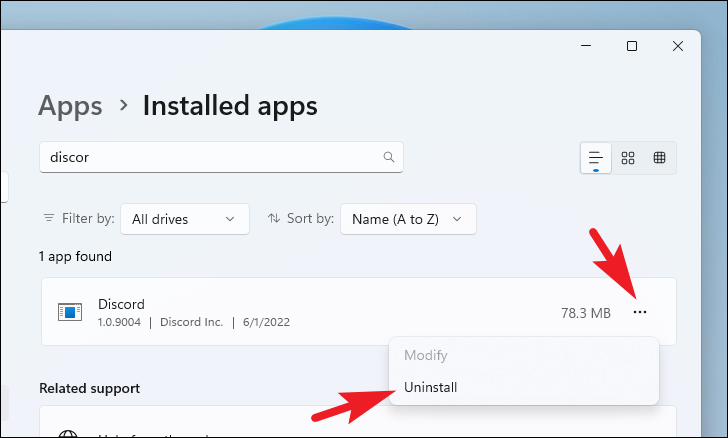Click the globe icon under Related support

[69, 434]
